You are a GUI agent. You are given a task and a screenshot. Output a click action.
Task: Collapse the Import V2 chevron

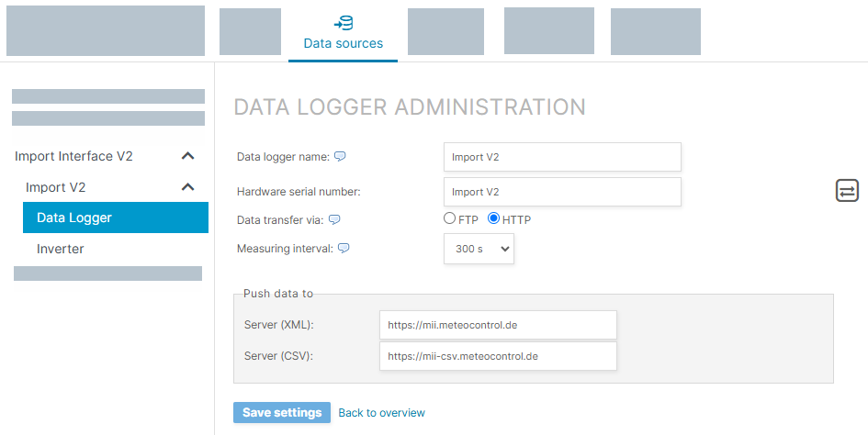click(x=187, y=187)
